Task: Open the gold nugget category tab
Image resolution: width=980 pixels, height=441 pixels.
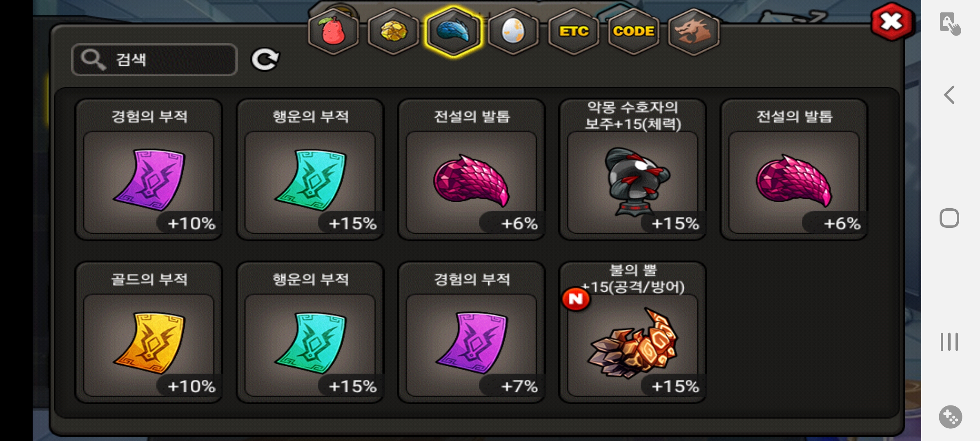Action: pyautogui.click(x=393, y=31)
